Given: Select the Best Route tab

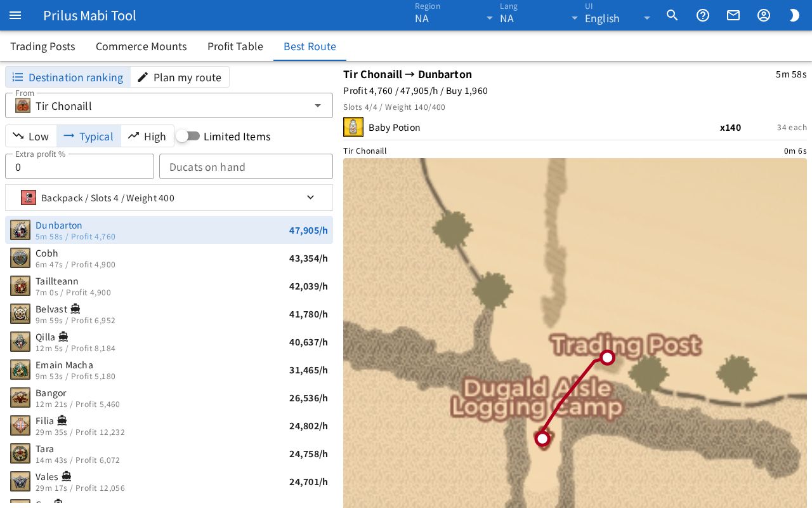Looking at the screenshot, I should pyautogui.click(x=310, y=46).
